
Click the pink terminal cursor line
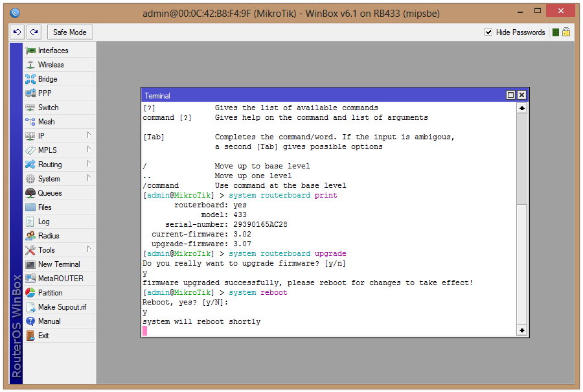pos(145,331)
